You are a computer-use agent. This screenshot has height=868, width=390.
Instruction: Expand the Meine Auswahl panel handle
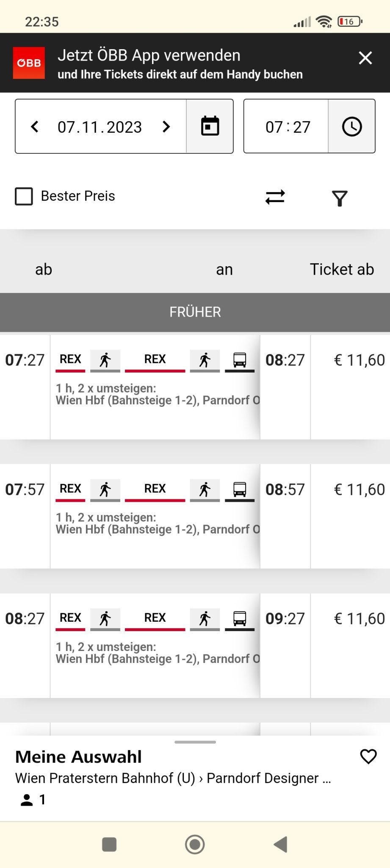pyautogui.click(x=195, y=742)
